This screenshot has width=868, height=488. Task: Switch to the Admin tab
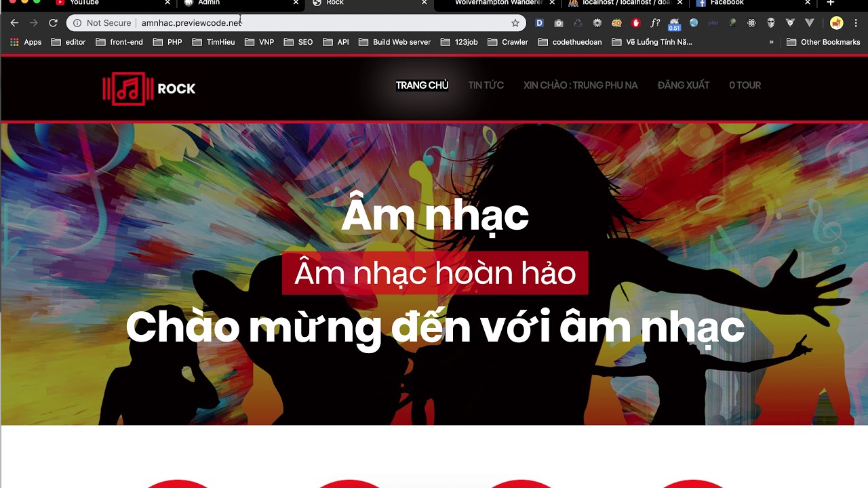pos(240,3)
